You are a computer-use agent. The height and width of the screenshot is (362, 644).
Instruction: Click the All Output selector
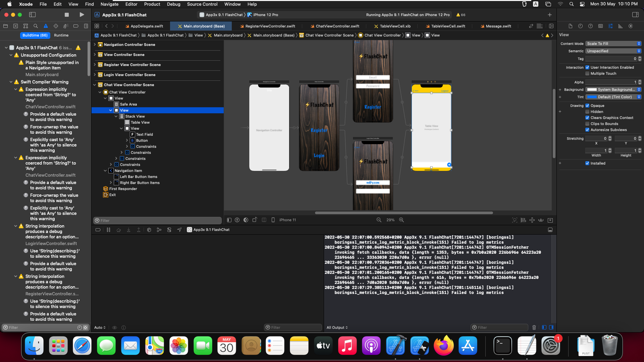tap(337, 327)
